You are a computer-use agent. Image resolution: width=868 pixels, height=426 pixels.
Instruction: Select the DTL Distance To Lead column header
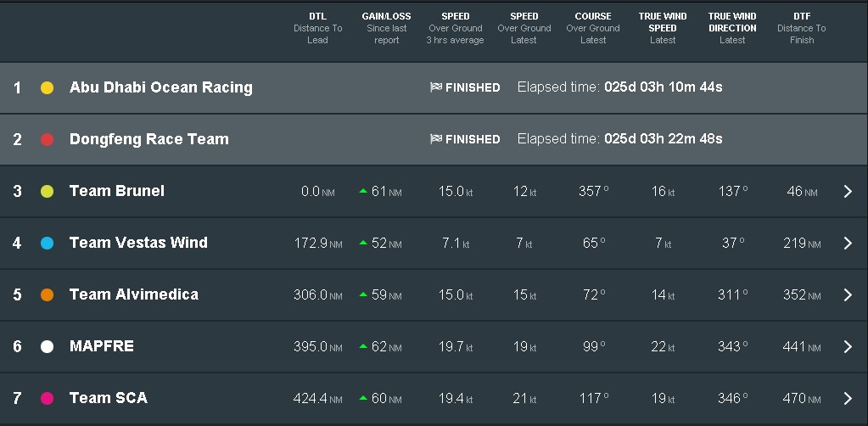[317, 28]
